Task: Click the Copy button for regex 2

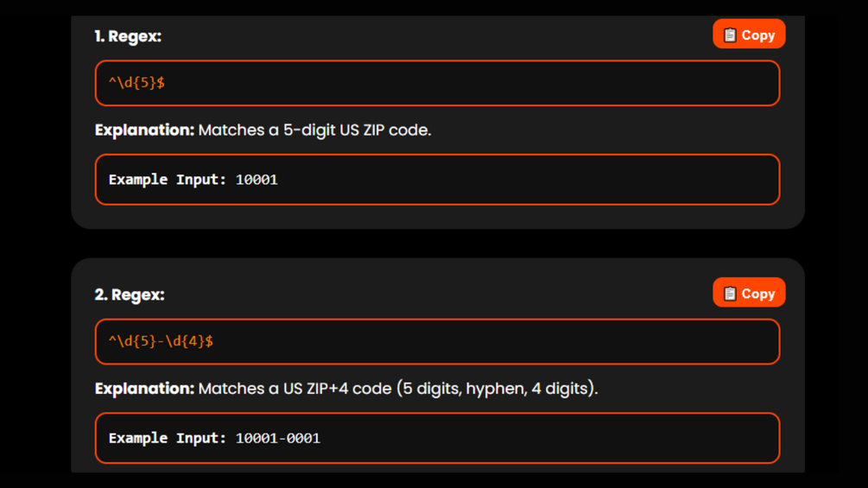Action: (x=748, y=294)
